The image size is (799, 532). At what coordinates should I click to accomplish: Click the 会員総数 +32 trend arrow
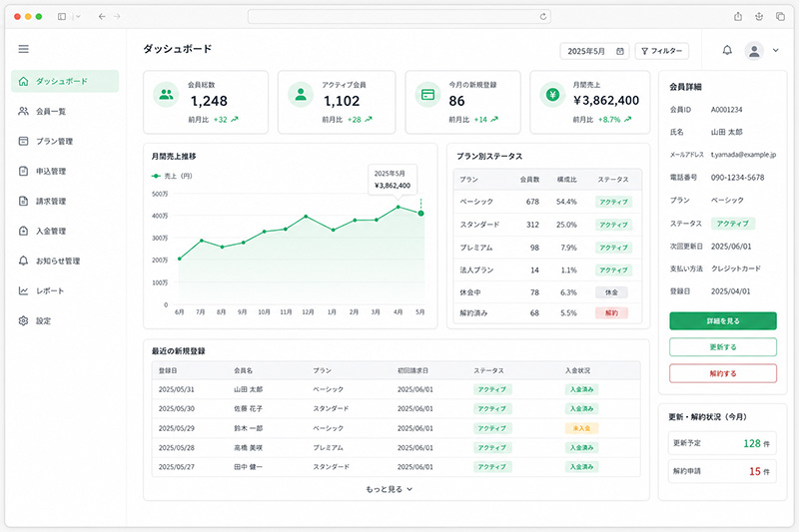tap(235, 120)
